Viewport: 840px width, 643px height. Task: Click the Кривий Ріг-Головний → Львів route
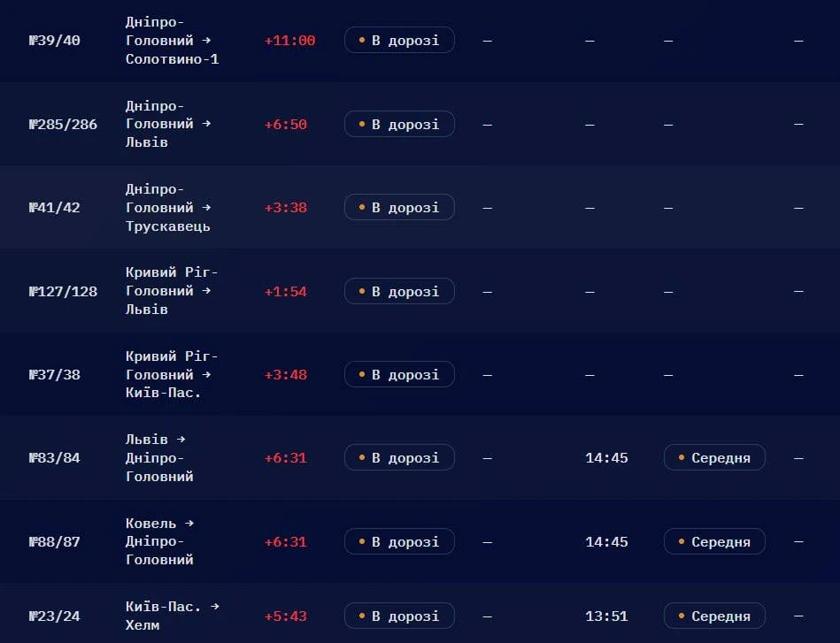(x=172, y=291)
